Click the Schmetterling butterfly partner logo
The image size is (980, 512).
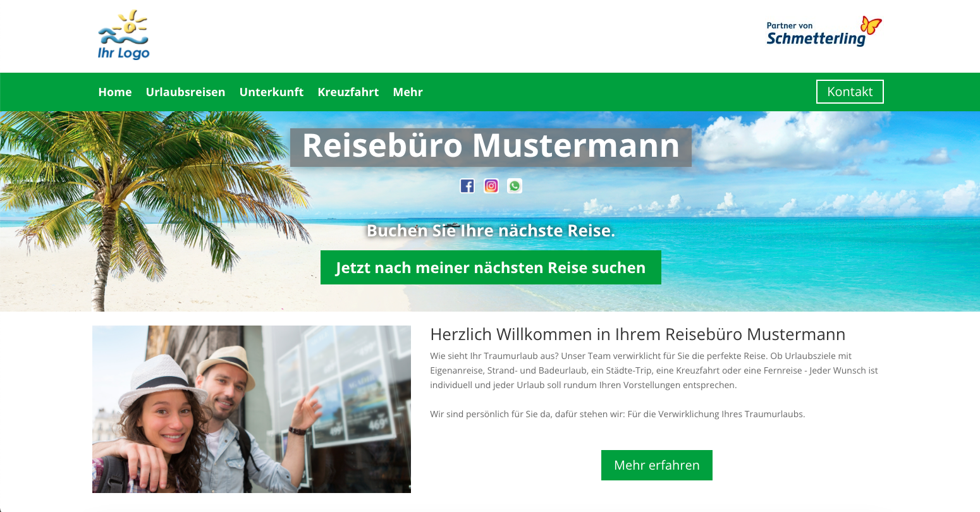coord(824,32)
